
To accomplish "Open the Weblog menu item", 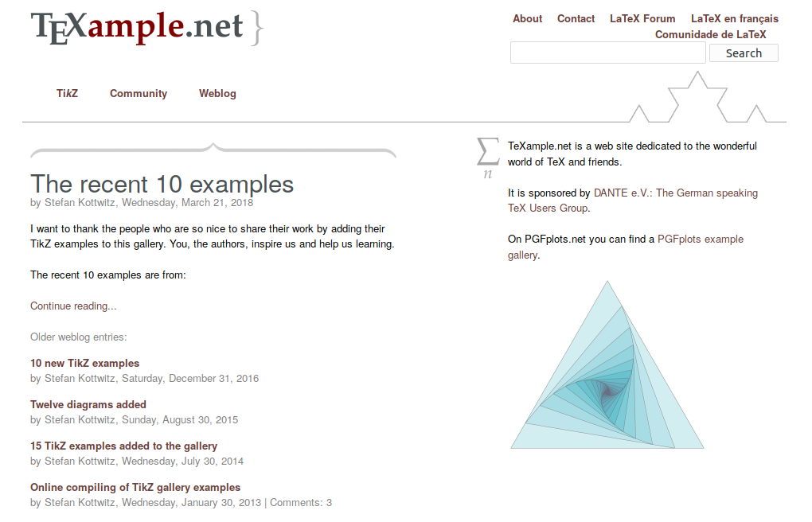I will 217,93.
